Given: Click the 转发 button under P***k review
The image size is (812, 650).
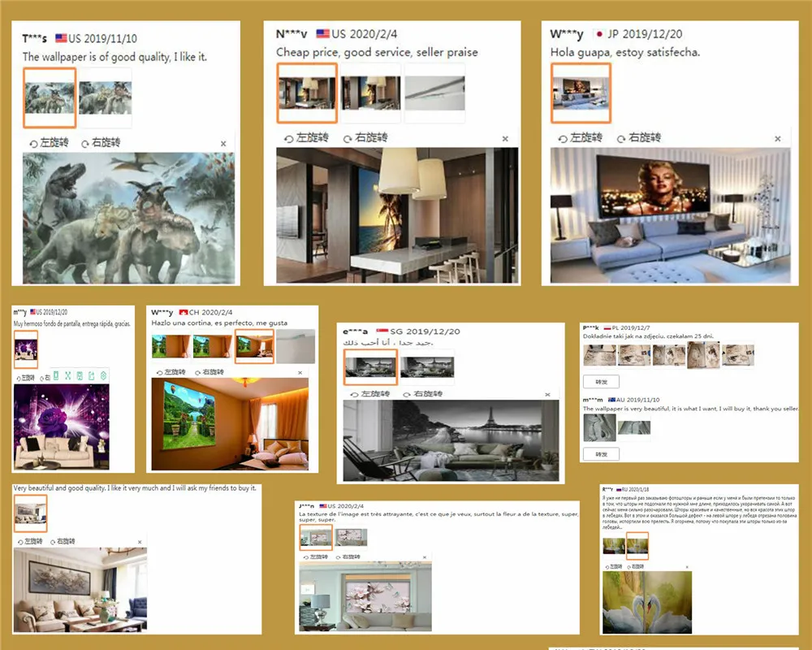Looking at the screenshot, I should pos(601,382).
